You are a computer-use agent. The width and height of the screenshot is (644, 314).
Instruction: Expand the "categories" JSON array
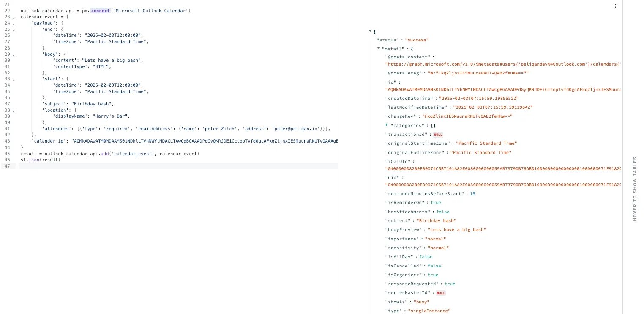click(387, 125)
